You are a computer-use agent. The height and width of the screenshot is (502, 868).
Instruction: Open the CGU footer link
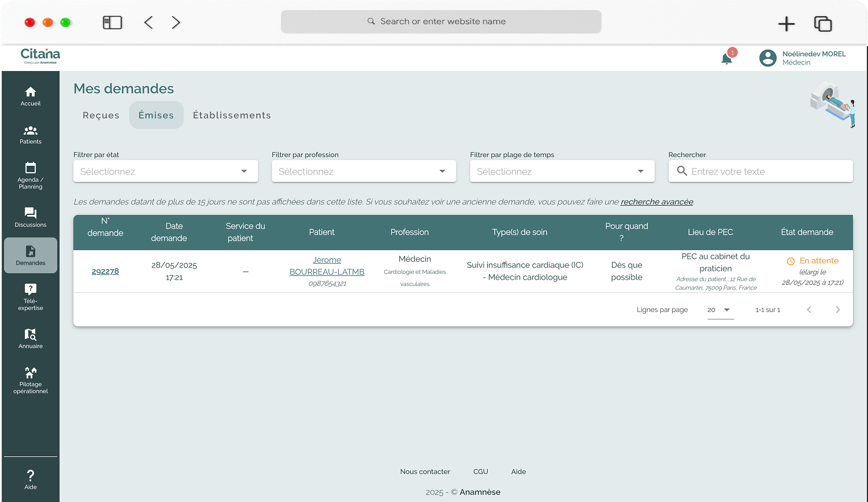(481, 471)
